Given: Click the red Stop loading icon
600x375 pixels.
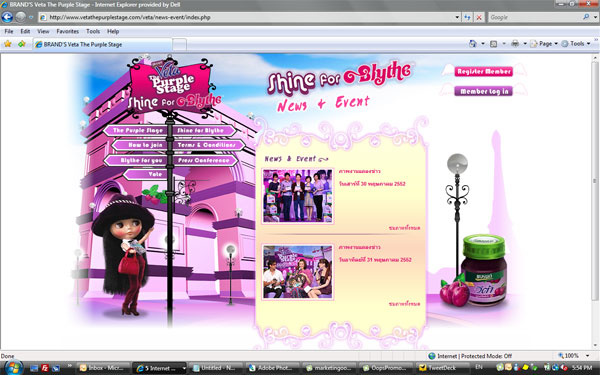Looking at the screenshot, I should point(479,17).
